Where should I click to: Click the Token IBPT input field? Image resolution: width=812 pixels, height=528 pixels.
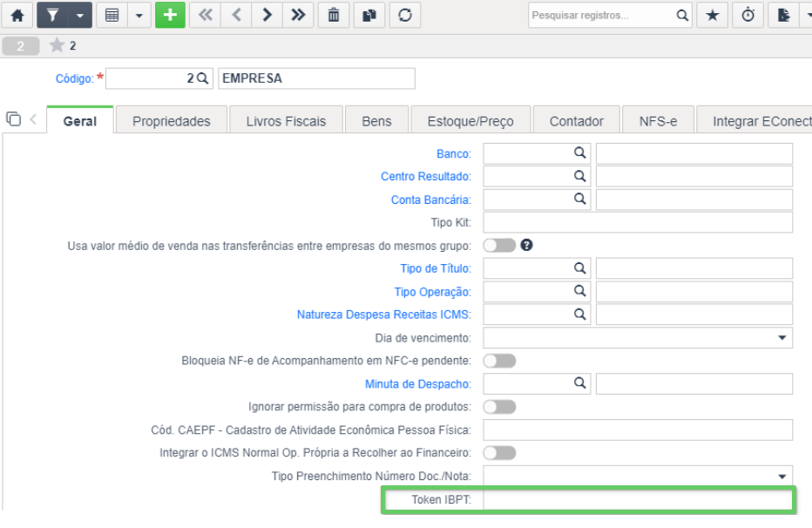pyautogui.click(x=638, y=499)
